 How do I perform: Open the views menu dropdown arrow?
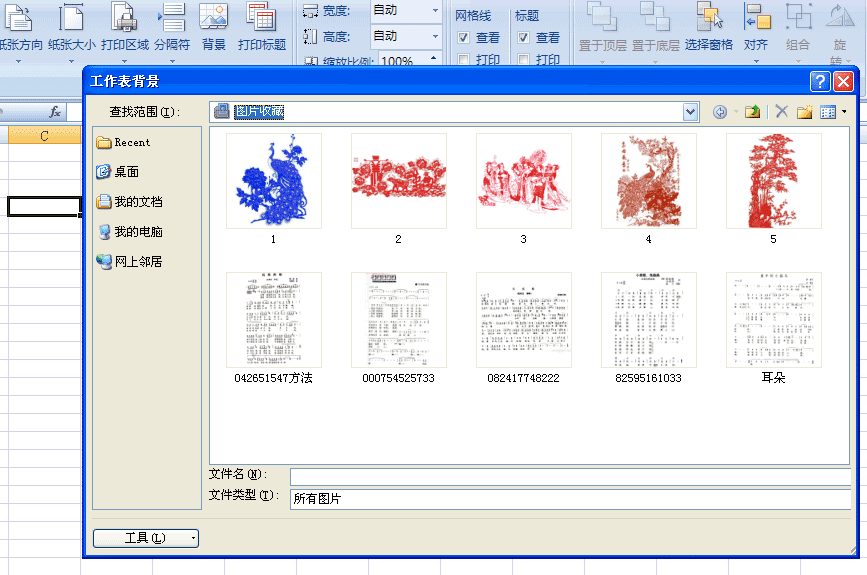pyautogui.click(x=844, y=112)
